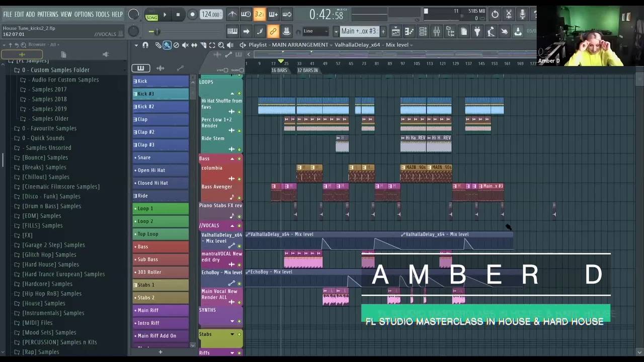Viewport: 644px width, 362px height.
Task: Open playlist options menu arrow
Action: (x=136, y=45)
